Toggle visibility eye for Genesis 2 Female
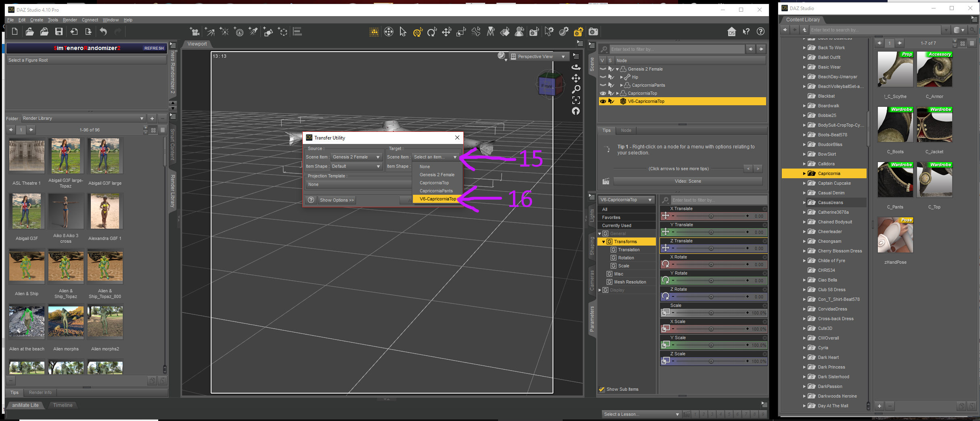Viewport: 980px width, 421px height. pos(603,69)
